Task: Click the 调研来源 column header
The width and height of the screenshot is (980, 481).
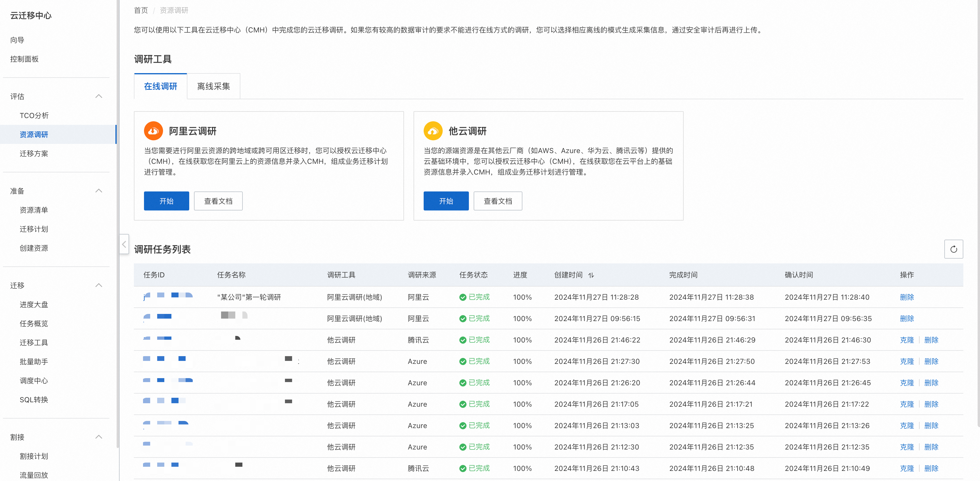Action: (422, 275)
